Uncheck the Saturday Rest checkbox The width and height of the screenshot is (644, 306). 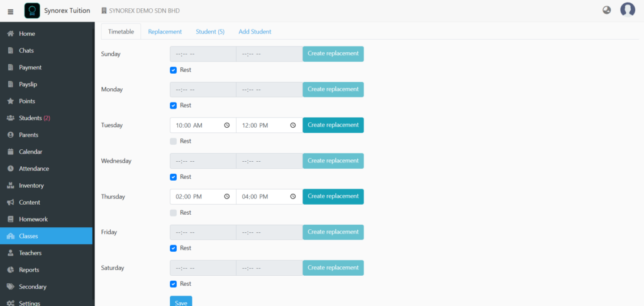click(x=174, y=284)
